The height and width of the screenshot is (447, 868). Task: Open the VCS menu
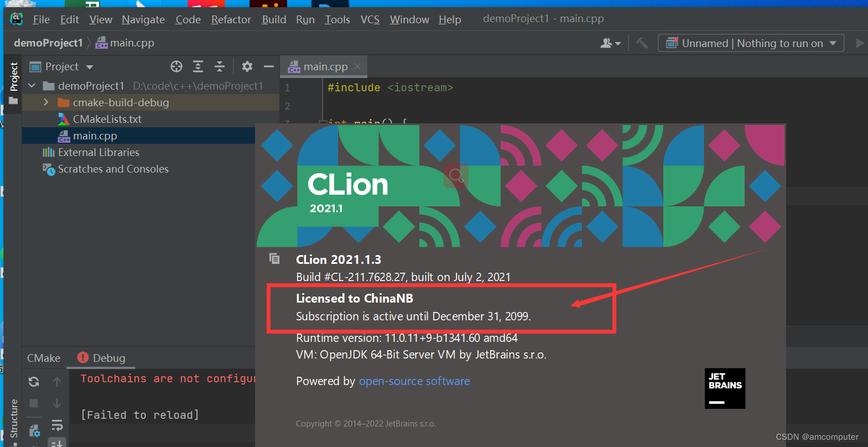[370, 19]
